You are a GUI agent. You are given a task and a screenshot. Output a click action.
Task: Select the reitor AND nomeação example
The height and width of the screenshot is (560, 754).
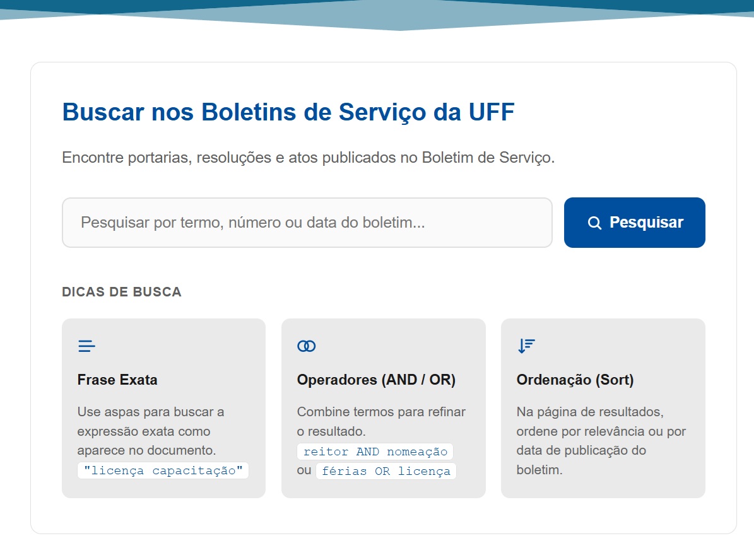pyautogui.click(x=375, y=452)
